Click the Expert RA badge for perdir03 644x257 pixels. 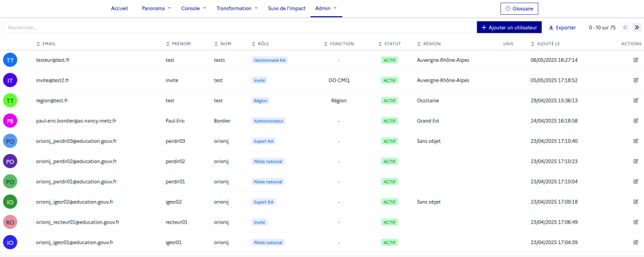point(263,141)
